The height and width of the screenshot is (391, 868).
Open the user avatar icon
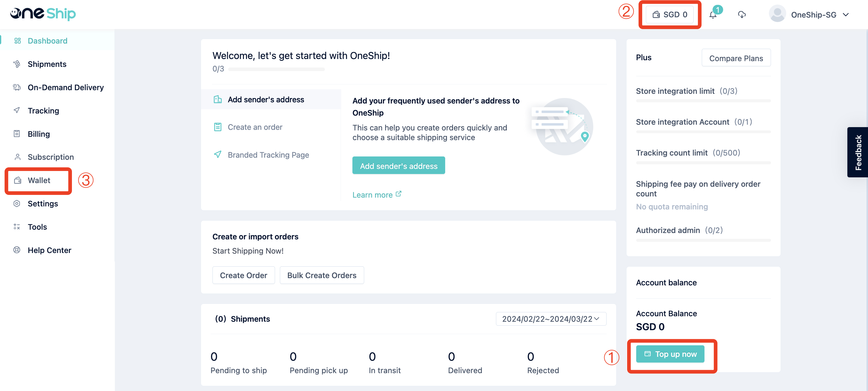(777, 14)
